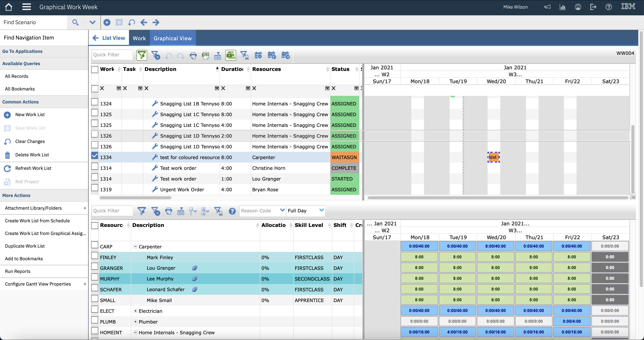
Task: Uncheck the work order 1334 checkbox
Action: [x=95, y=156]
